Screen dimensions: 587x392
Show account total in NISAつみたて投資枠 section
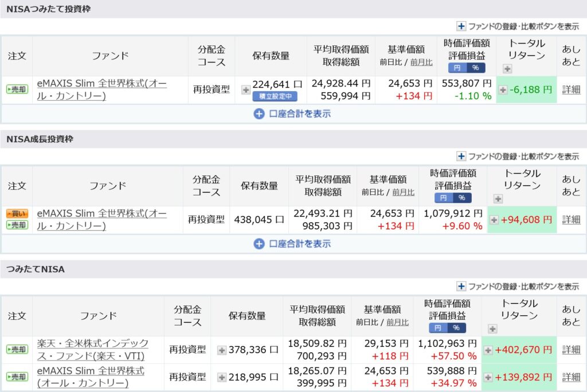tap(292, 114)
